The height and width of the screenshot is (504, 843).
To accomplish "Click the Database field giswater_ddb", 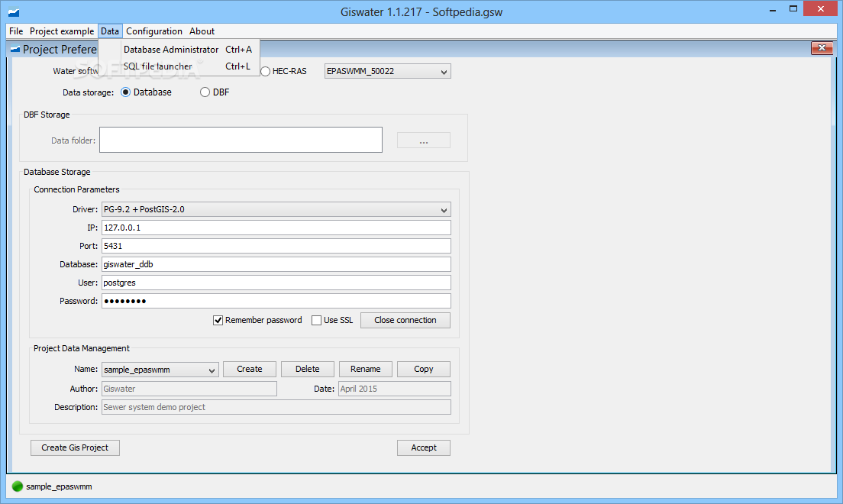I will (276, 264).
